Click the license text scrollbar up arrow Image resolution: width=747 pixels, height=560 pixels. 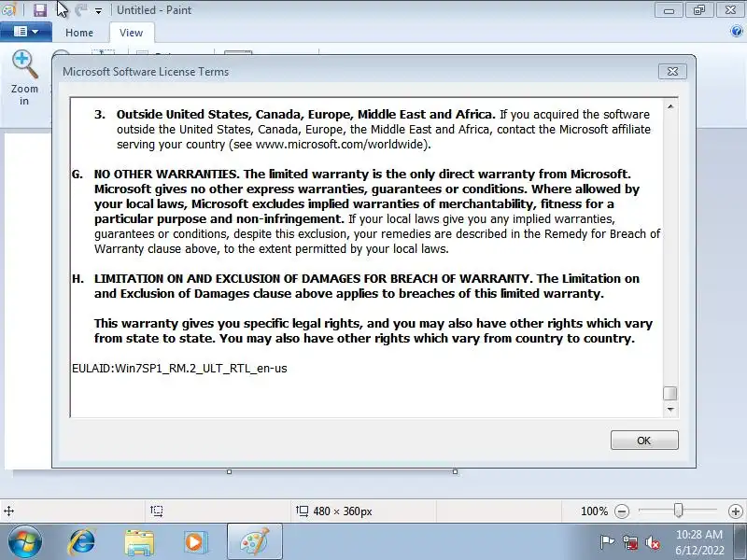point(670,106)
